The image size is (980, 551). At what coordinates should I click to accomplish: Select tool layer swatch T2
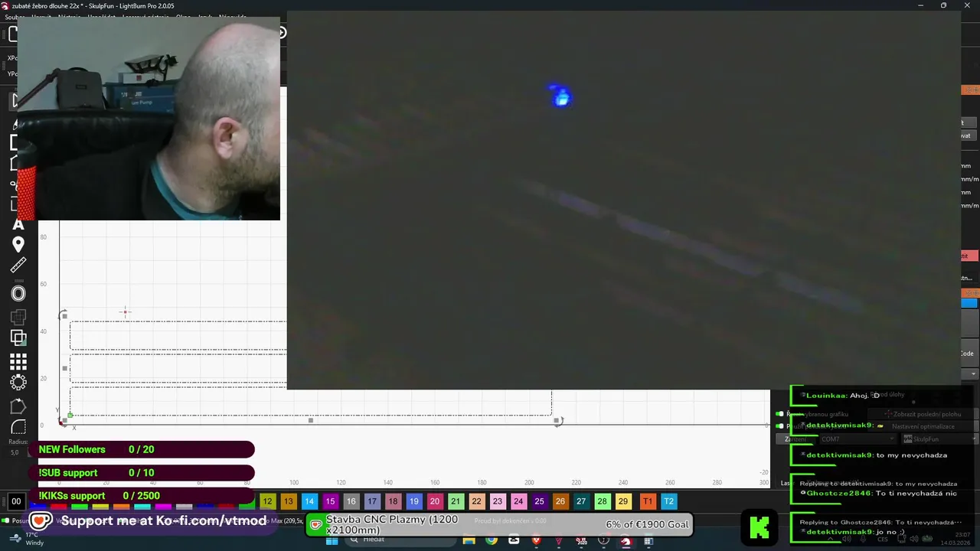(x=668, y=501)
